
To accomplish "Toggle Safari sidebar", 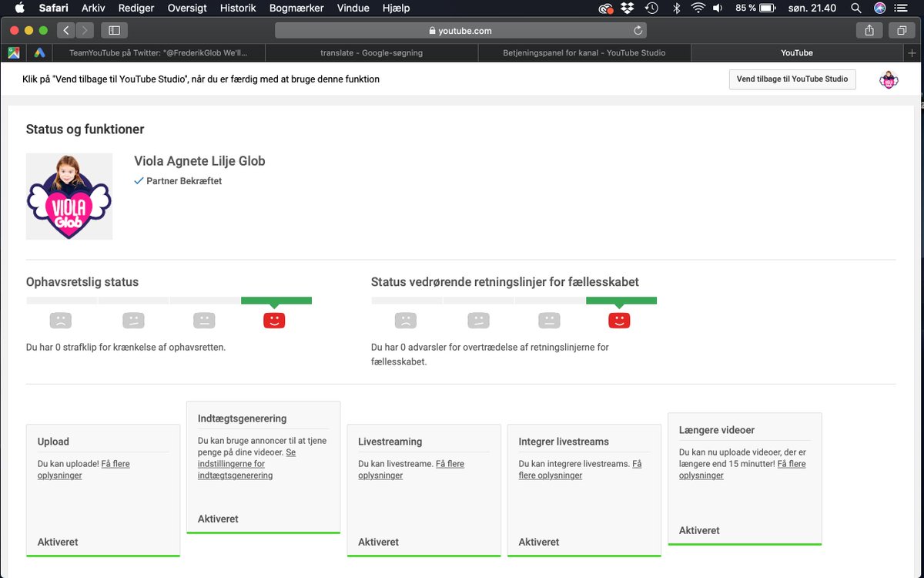I will [115, 31].
